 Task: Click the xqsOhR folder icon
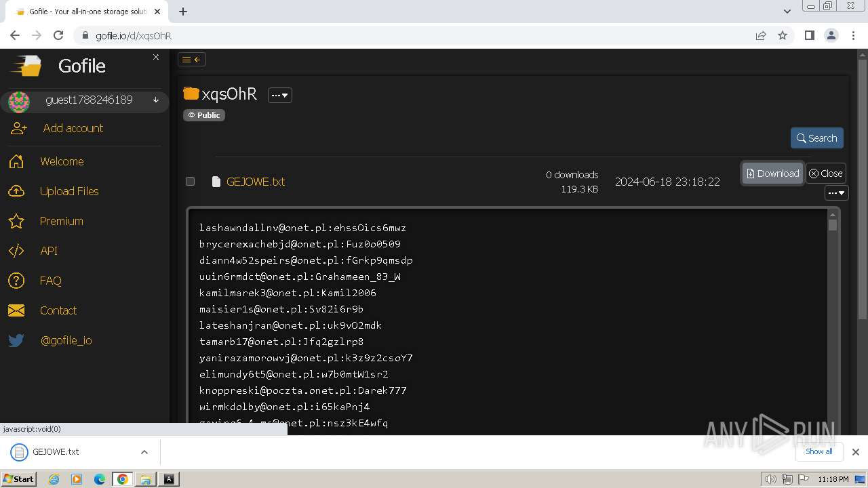[x=191, y=94]
